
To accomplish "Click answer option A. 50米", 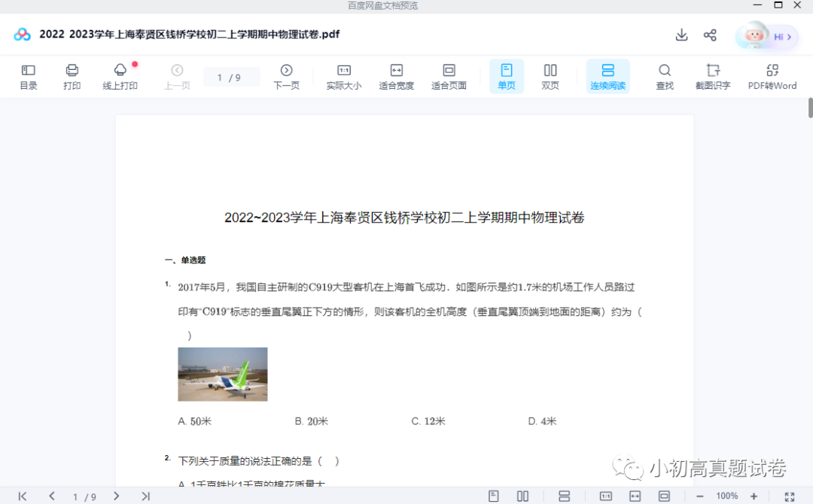I will click(194, 421).
